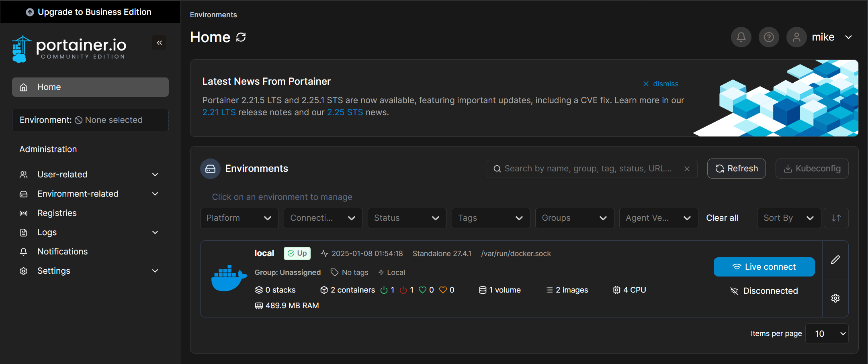
Task: Click Disconnected status text
Action: tap(770, 291)
